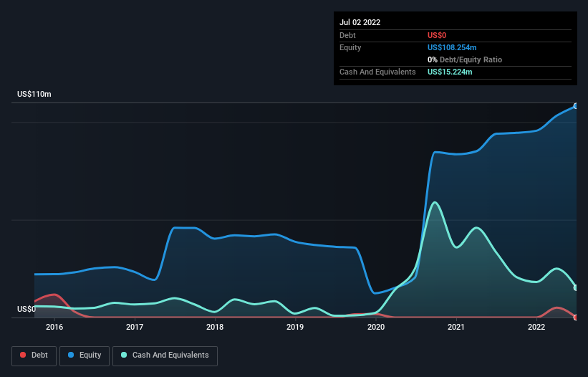This screenshot has width=588, height=377.
Task: Click the Equity row label in tooltip
Action: pos(350,47)
